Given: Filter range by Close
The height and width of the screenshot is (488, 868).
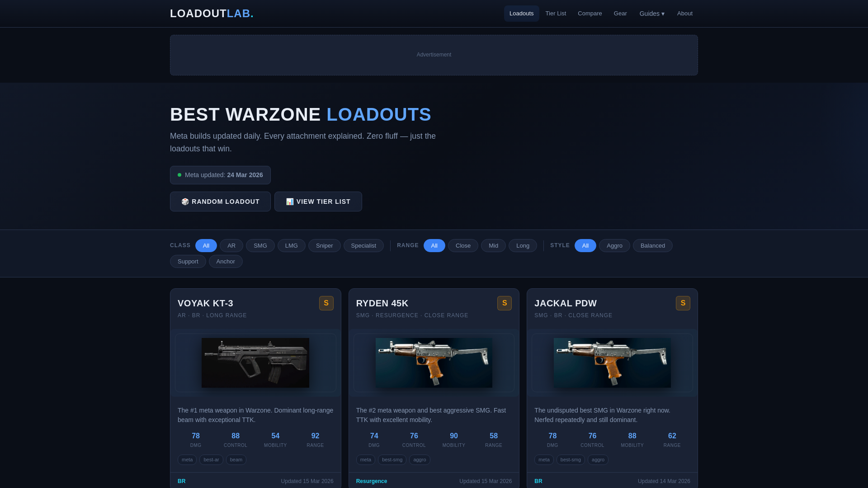Looking at the screenshot, I should tap(463, 246).
